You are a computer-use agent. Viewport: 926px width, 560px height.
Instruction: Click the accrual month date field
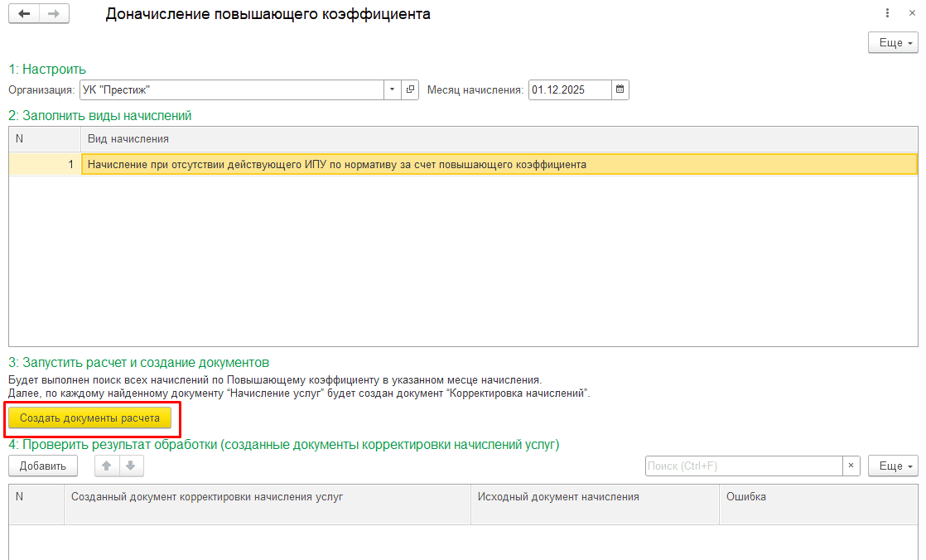pyautogui.click(x=569, y=89)
